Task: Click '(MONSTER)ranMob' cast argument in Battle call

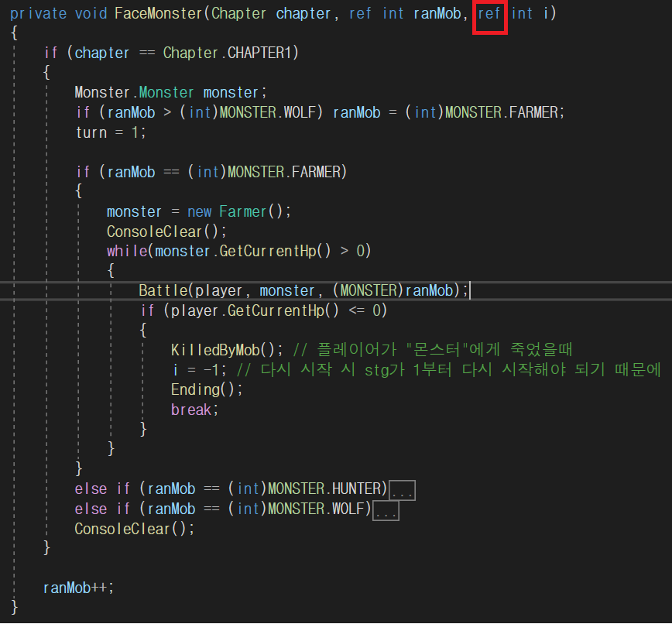Action: click(393, 290)
